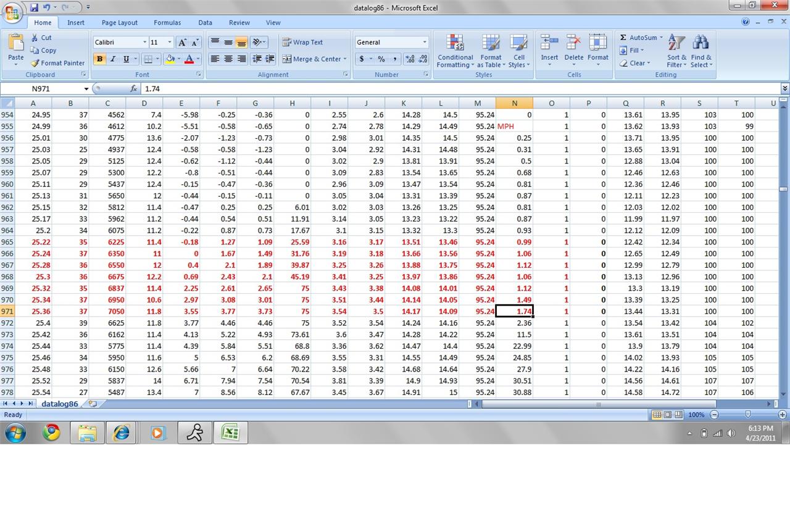Screen dimensions: 790x532
Task: Toggle Underline formatting
Action: (x=126, y=59)
